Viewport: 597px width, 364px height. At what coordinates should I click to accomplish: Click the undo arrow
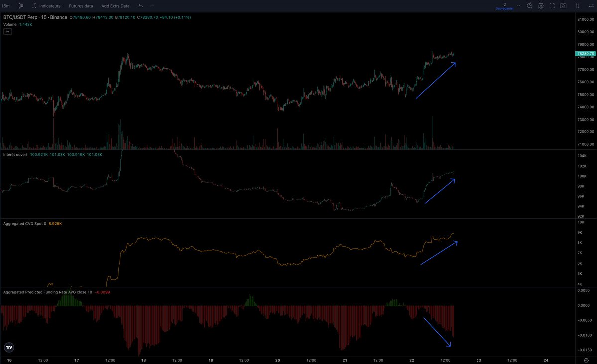(141, 6)
